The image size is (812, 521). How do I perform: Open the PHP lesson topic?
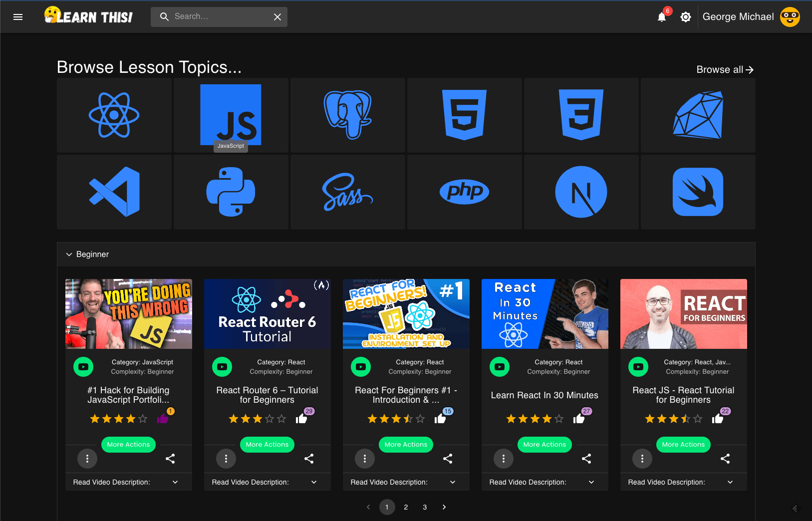pos(465,192)
